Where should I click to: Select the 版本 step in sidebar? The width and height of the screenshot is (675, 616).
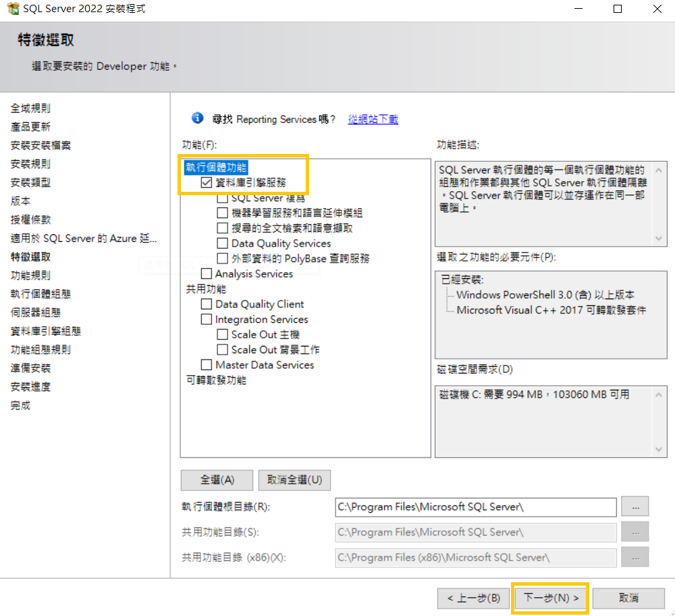[20, 201]
